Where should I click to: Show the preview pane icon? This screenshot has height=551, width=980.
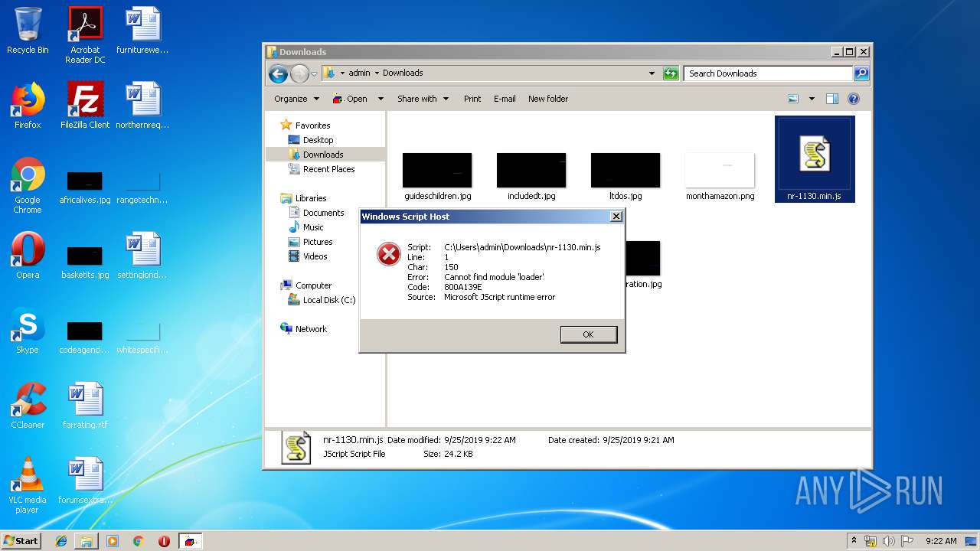[832, 99]
